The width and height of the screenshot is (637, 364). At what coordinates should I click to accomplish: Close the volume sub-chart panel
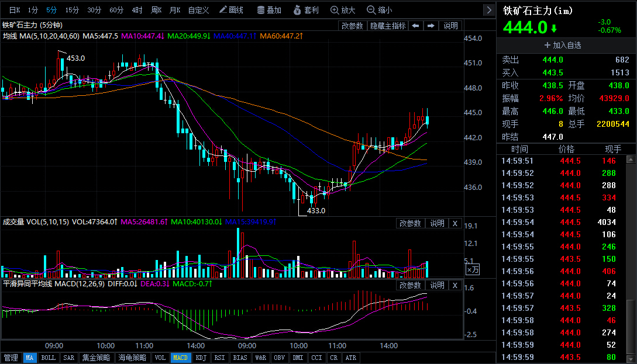click(x=455, y=223)
